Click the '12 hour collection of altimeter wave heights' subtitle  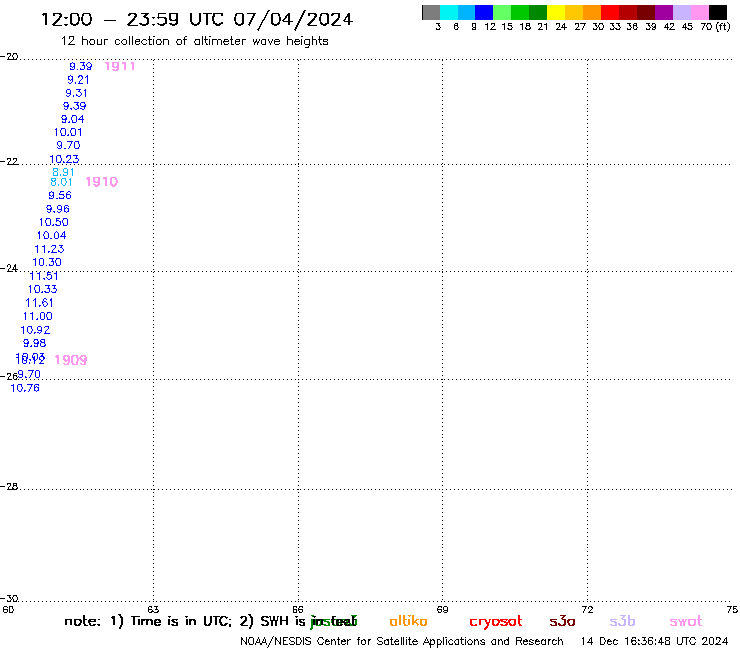tap(194, 41)
